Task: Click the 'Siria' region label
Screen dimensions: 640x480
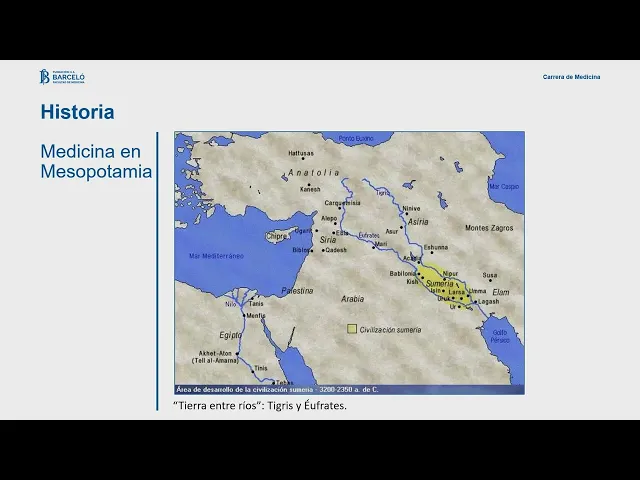Action: click(328, 240)
